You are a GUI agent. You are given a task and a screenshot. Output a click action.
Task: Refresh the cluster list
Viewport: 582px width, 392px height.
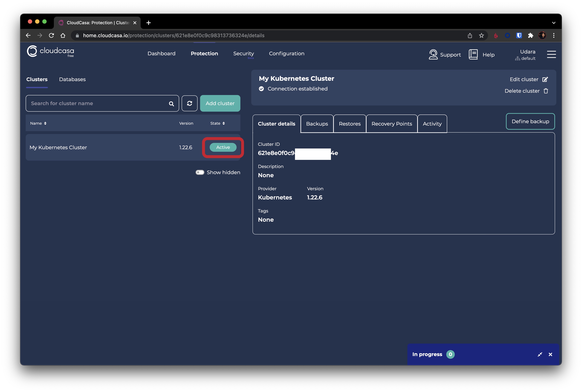coord(189,103)
